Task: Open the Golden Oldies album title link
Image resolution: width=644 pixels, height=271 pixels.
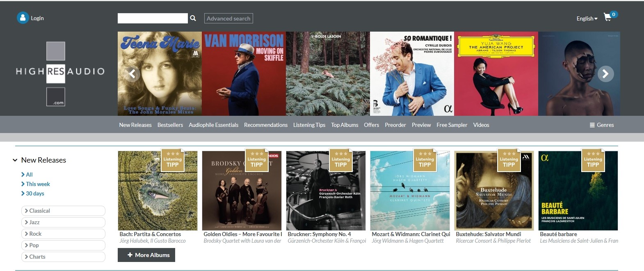Action: pyautogui.click(x=243, y=234)
